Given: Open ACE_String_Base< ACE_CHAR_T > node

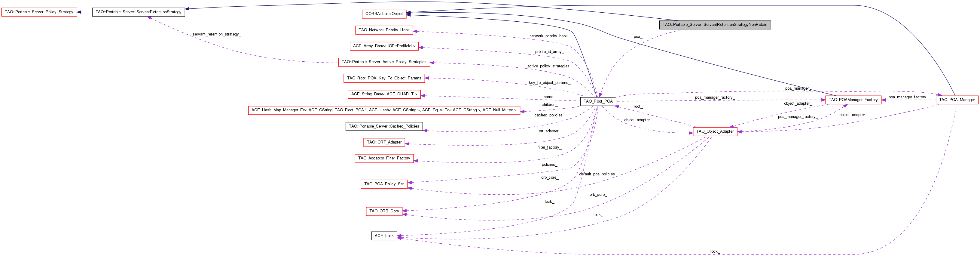Looking at the screenshot, I should point(384,94).
